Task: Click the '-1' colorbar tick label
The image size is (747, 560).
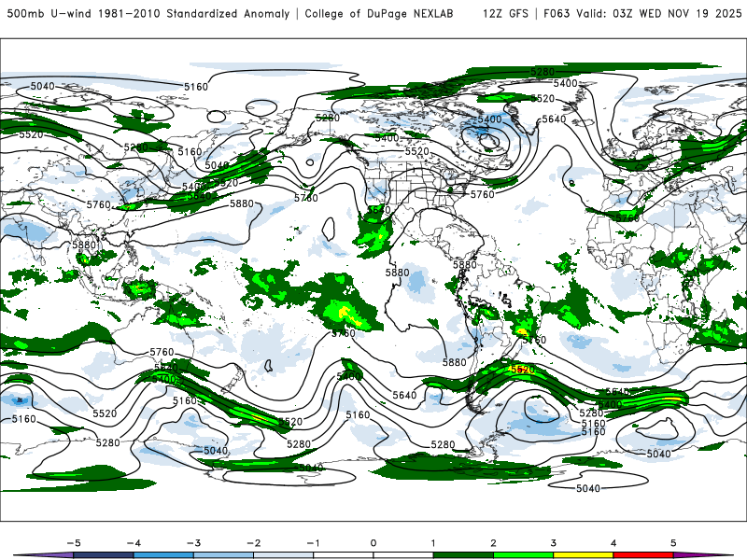Action: (x=313, y=543)
